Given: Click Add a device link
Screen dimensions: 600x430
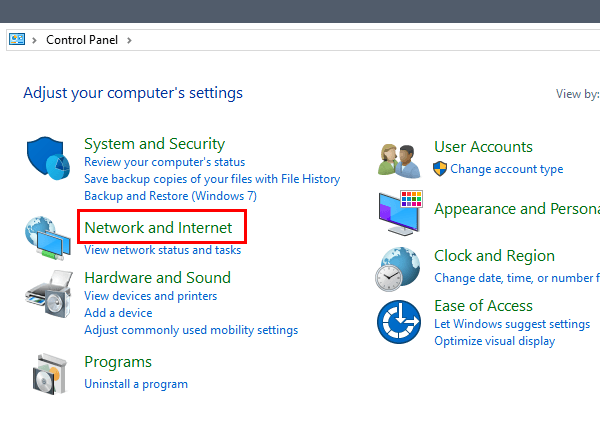Looking at the screenshot, I should [x=118, y=313].
